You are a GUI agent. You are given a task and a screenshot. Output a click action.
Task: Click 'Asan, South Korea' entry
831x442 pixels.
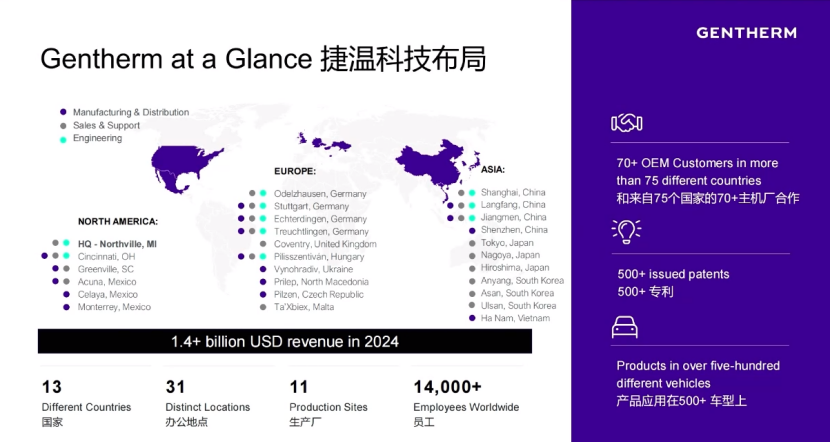click(x=517, y=294)
